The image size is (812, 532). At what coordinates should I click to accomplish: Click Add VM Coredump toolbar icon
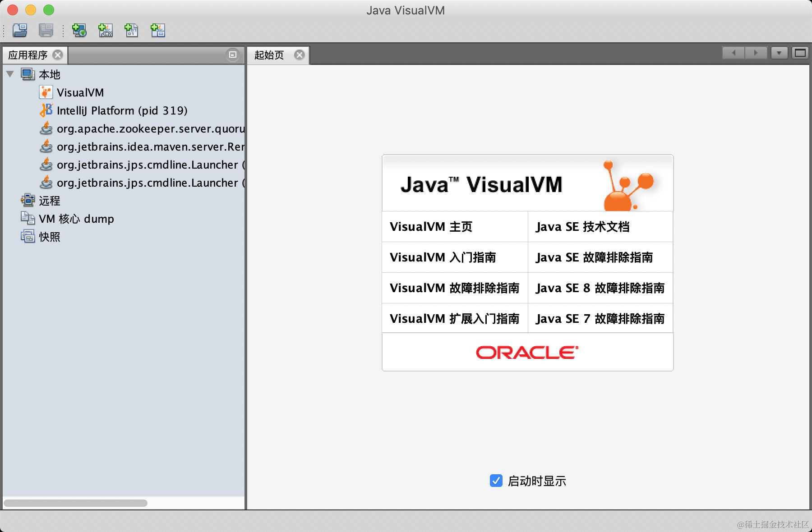[x=131, y=30]
